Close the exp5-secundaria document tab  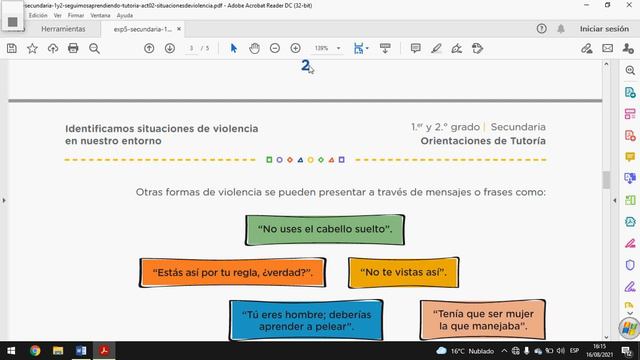pos(179,29)
